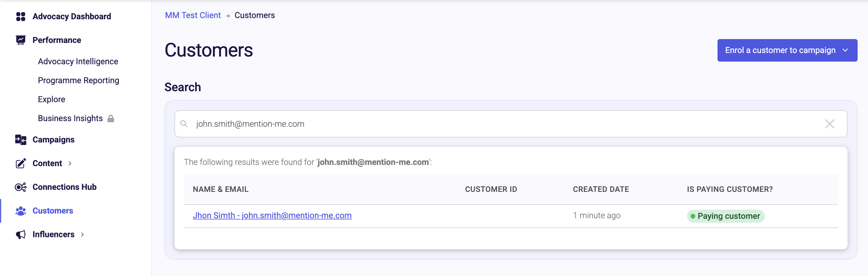Click the Search section heading
868x276 pixels.
click(182, 87)
